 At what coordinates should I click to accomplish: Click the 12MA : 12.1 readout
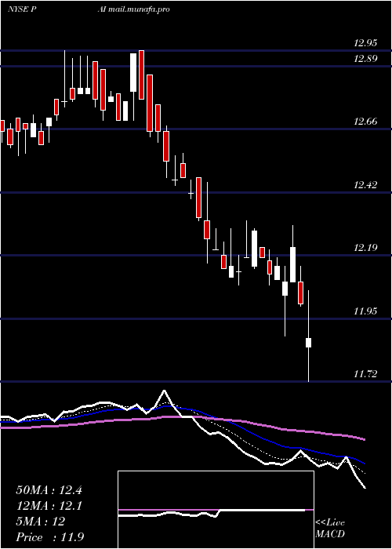pos(49,506)
